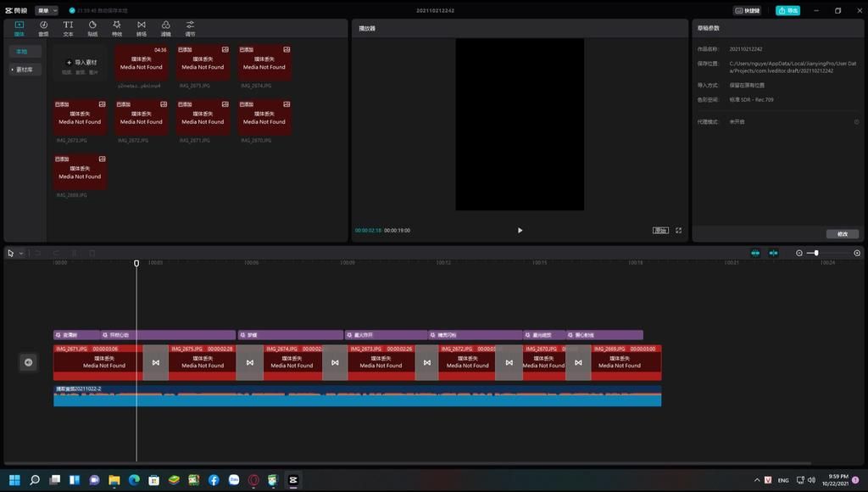Image resolution: width=868 pixels, height=492 pixels.
Task: Click the split clip icon
Action: click(x=75, y=253)
